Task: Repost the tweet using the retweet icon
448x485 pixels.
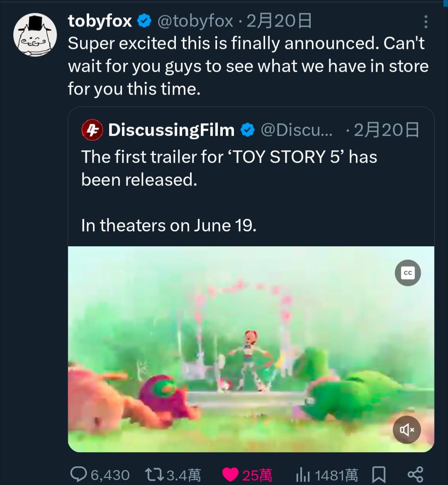Action: (154, 474)
